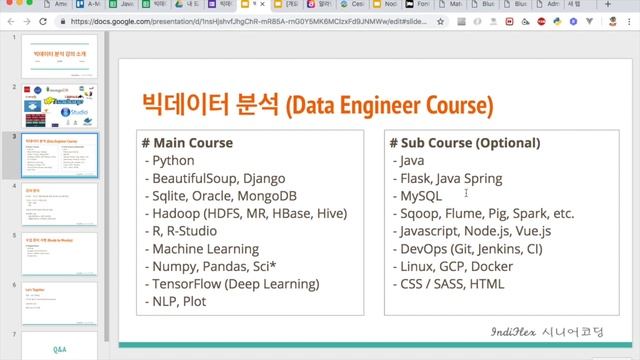This screenshot has height=360, width=640.
Task: Switch to the 'Noc' slides tab
Action: point(386,4)
